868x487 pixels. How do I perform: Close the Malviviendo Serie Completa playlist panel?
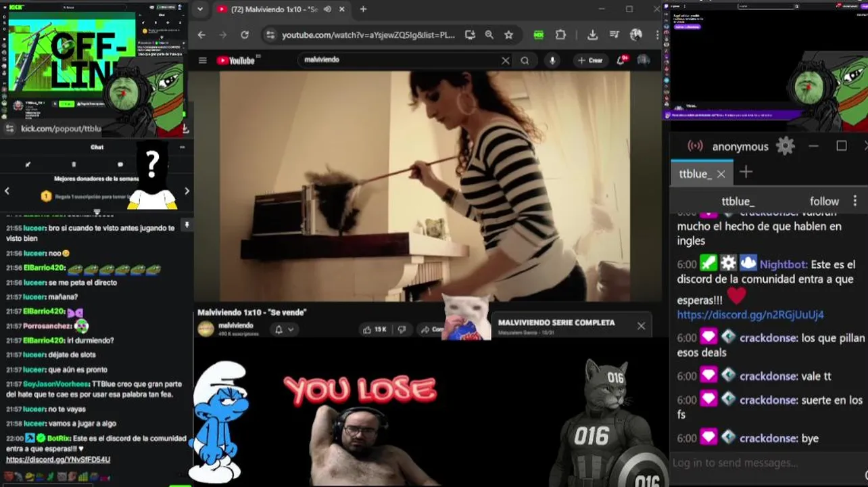click(x=641, y=326)
